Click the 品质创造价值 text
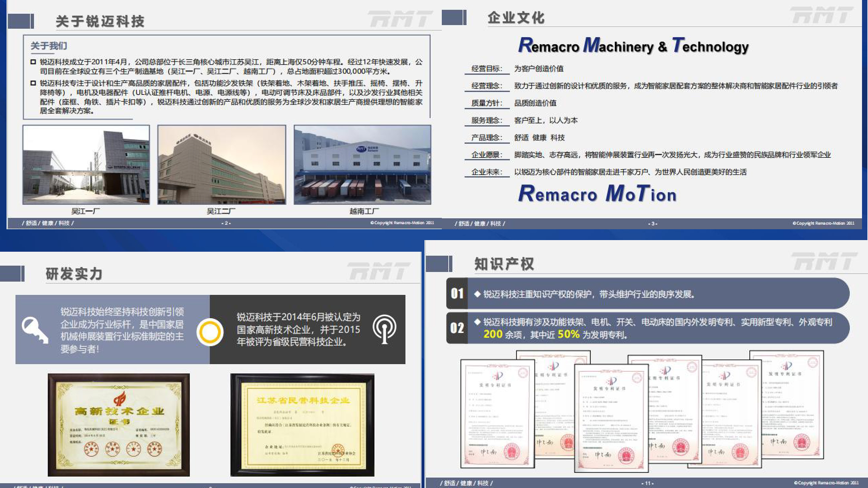Screen dimensions: 868x488 [x=535, y=103]
